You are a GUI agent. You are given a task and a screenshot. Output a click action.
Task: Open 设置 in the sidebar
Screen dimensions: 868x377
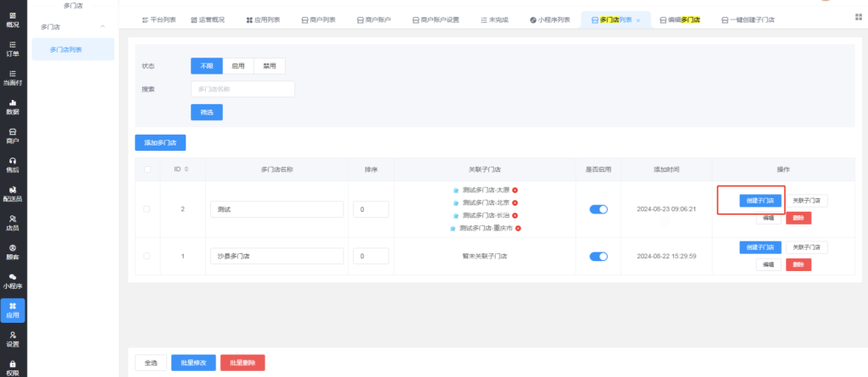tap(13, 339)
